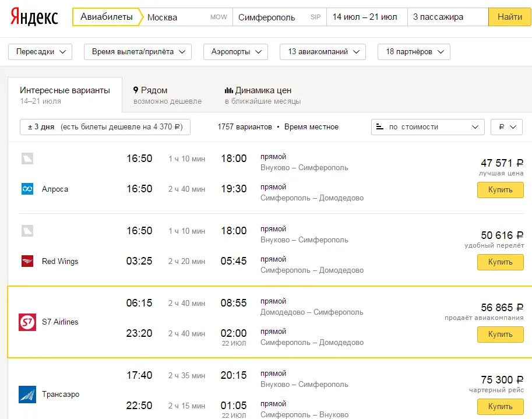The image size is (532, 419).
Task: Click the 23:20 S7 return departure time
Action: (139, 333)
